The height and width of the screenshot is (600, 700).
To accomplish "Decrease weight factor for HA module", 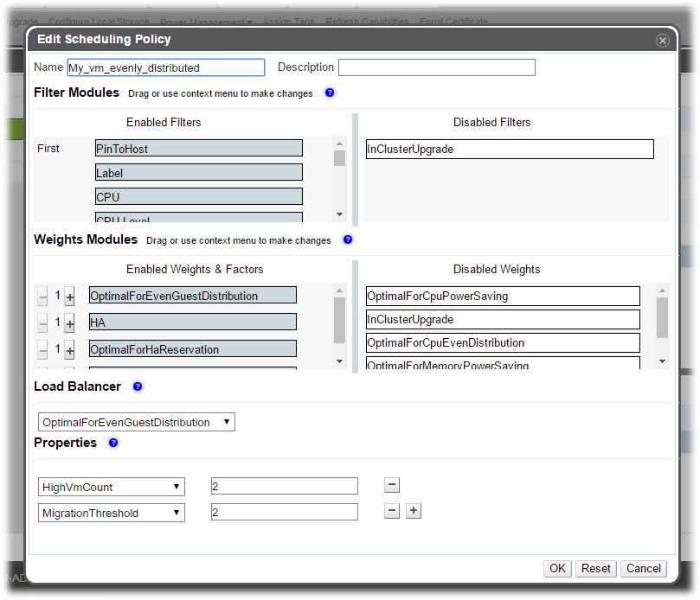I will 43,322.
